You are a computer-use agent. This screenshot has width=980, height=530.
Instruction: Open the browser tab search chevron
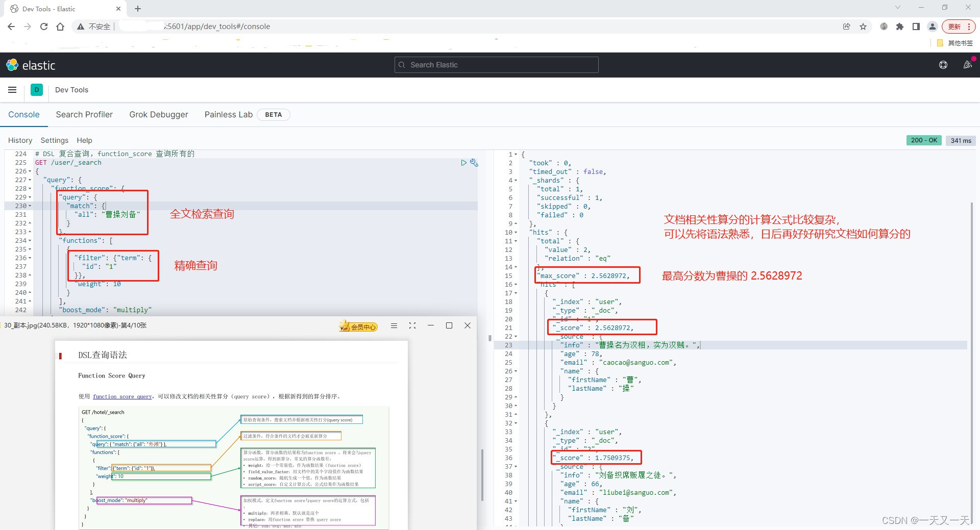tap(897, 8)
